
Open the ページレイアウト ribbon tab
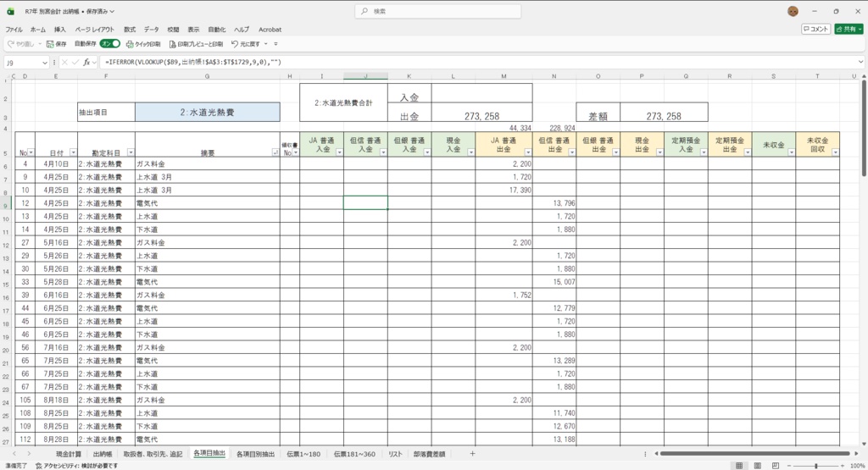[95, 30]
